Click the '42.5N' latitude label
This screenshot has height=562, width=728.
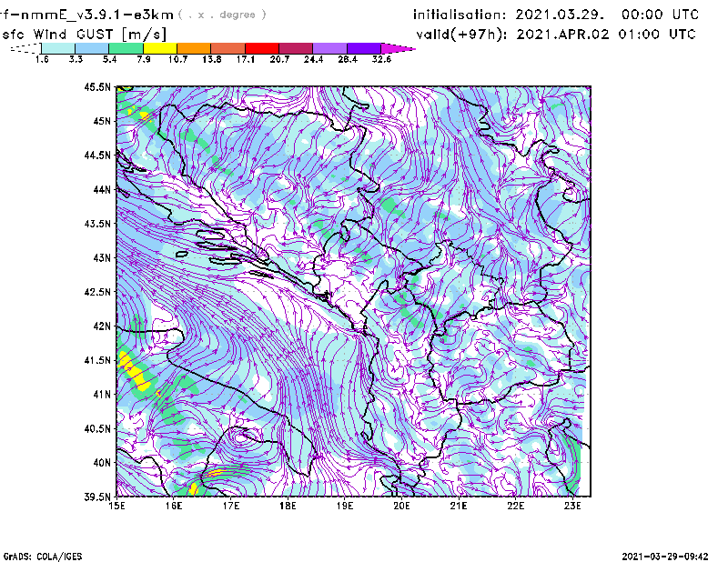97,292
